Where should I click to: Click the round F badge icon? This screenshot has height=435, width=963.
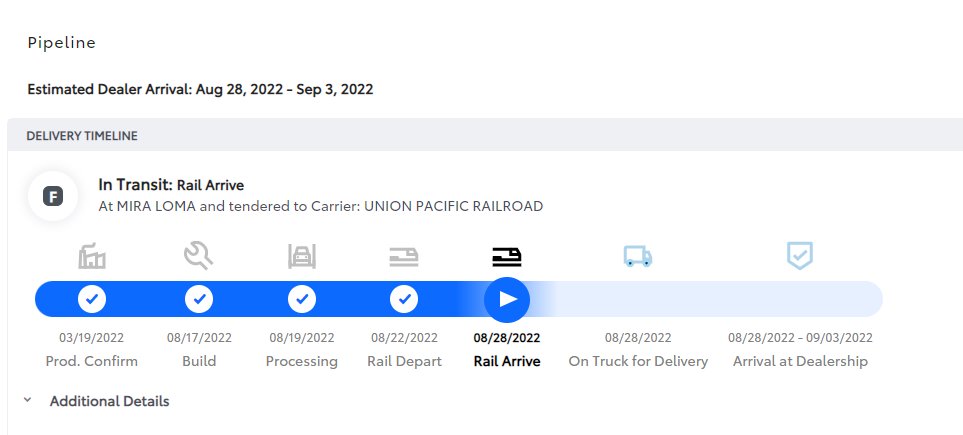click(x=53, y=197)
